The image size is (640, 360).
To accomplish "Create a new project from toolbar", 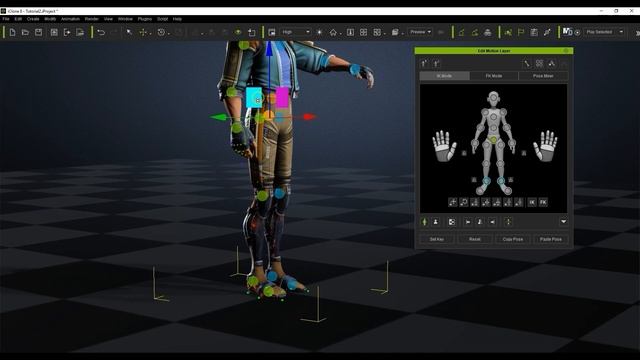I will 12,32.
